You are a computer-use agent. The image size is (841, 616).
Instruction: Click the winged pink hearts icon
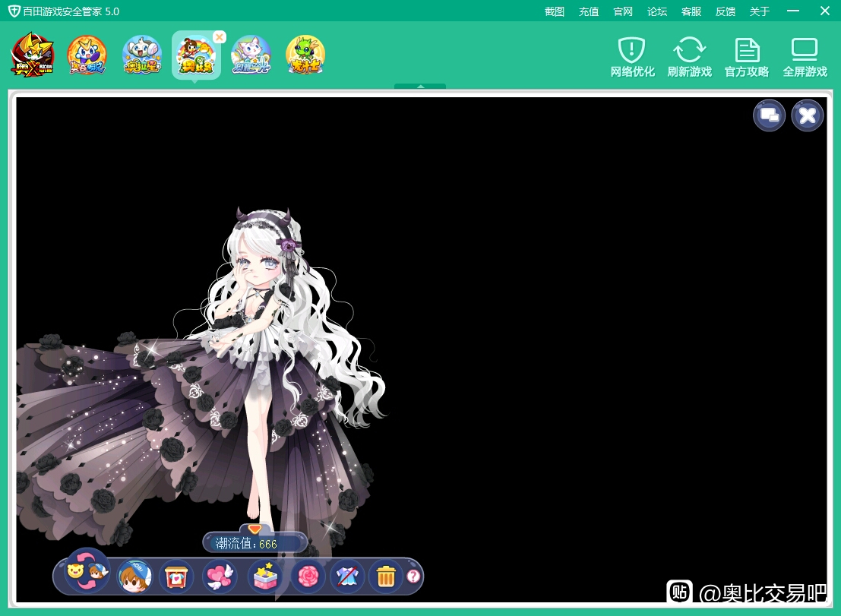pos(220,577)
